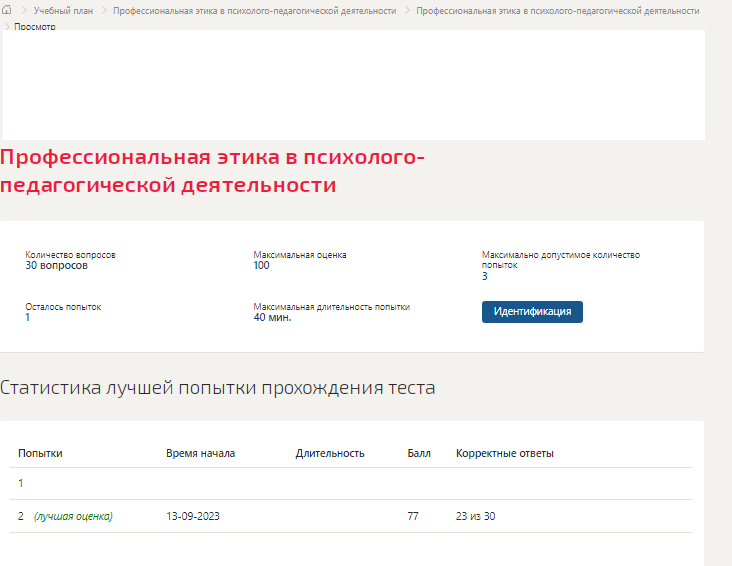732x566 pixels.
Task: Click the max attempts value 3
Action: point(485,276)
